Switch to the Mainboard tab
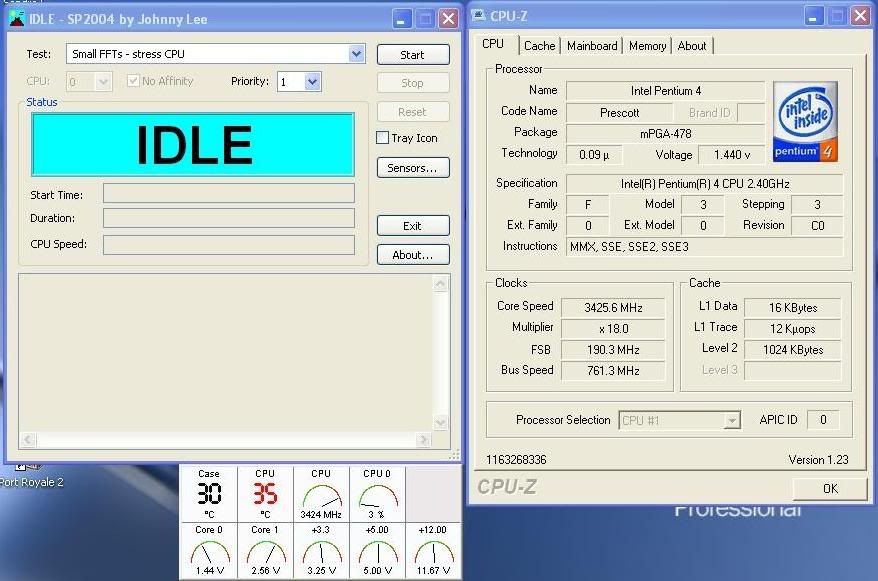Viewport: 878px width, 581px height. click(x=592, y=46)
